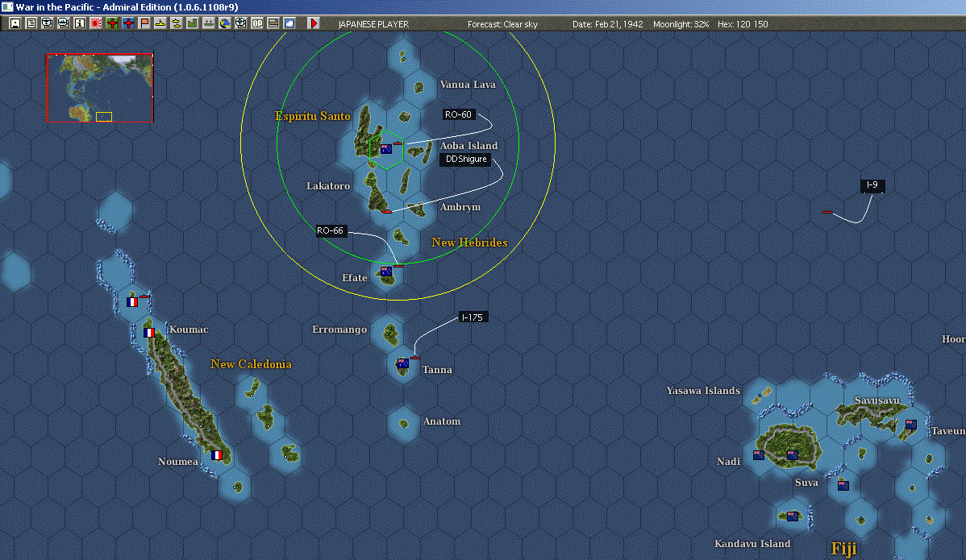Click the red arrow end turn button

(314, 23)
